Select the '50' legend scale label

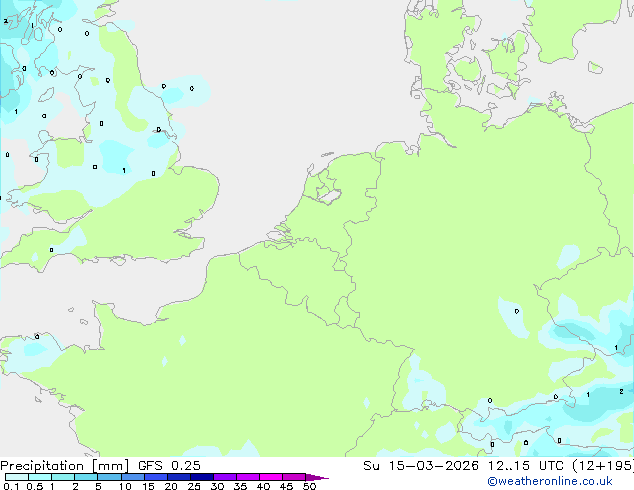coord(309,486)
